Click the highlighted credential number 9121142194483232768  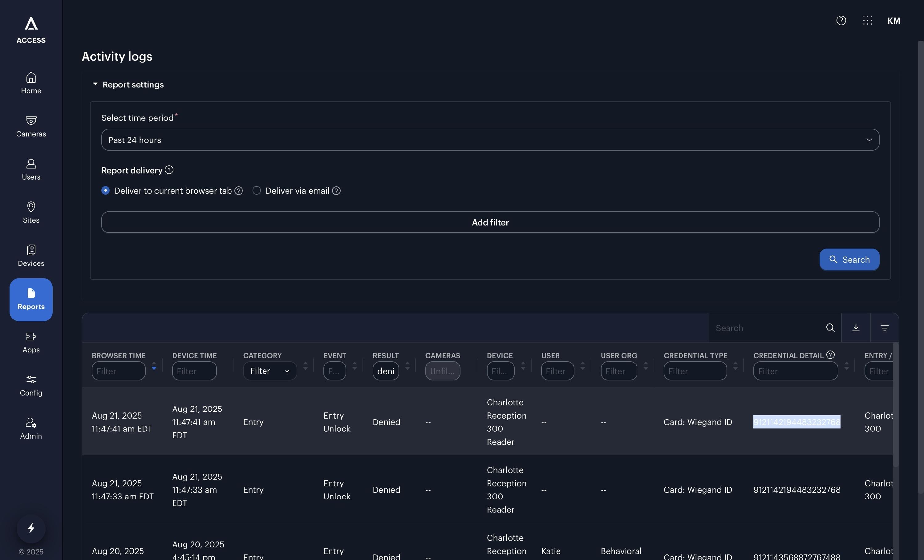[x=797, y=422]
